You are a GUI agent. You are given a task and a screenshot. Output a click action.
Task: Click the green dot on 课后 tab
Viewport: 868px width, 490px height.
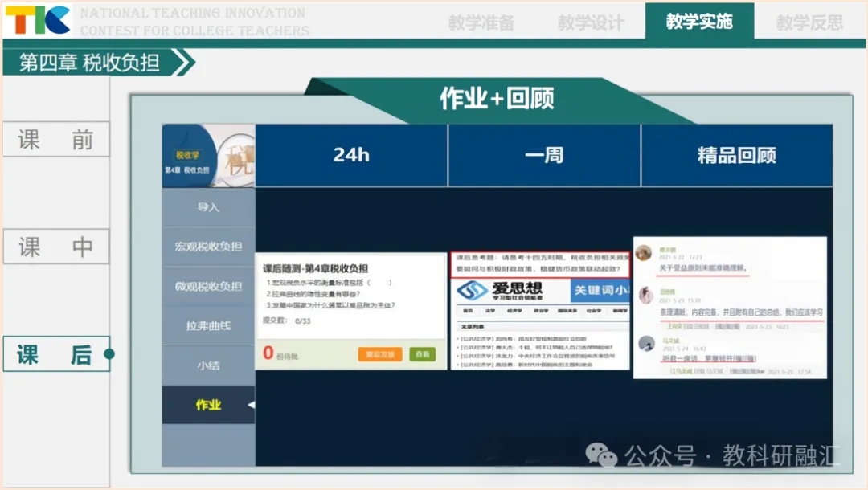click(109, 354)
